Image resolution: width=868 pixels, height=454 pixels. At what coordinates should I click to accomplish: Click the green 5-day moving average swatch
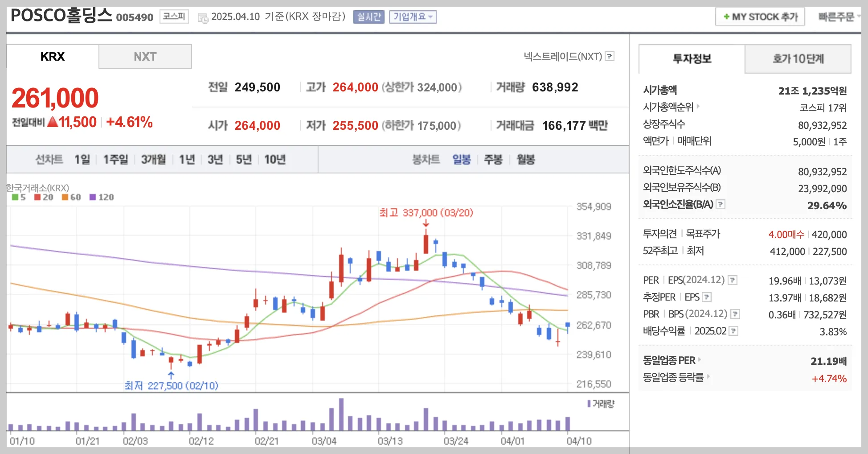[x=15, y=197]
